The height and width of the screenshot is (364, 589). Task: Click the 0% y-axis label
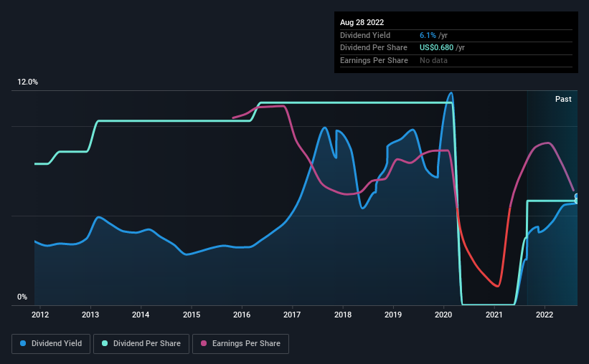click(x=22, y=297)
